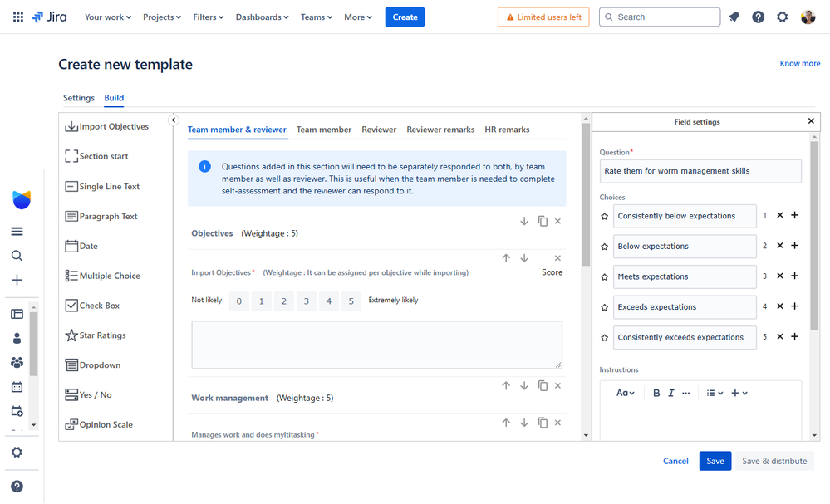Expand the Projects menu
This screenshot has width=830, height=504.
[162, 17]
